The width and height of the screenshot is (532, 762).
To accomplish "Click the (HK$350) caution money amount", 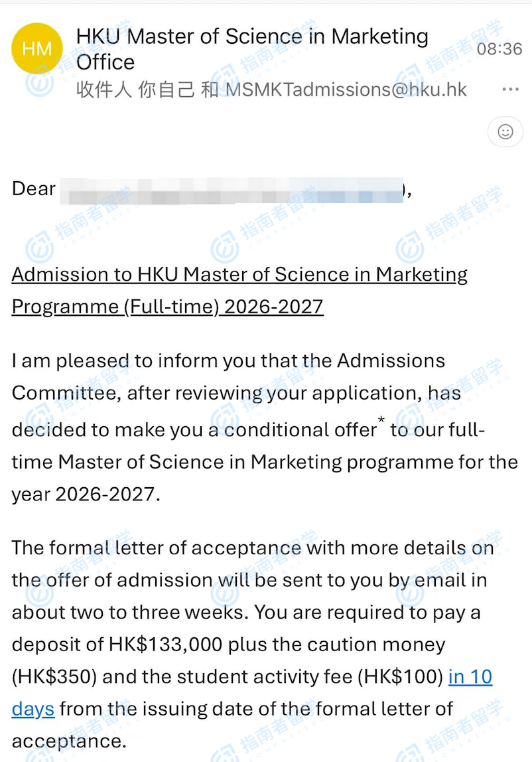I will [54, 677].
